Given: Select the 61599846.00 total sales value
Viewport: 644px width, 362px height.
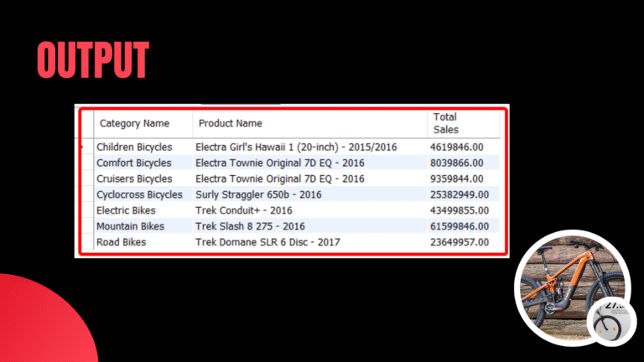Looking at the screenshot, I should point(460,227).
